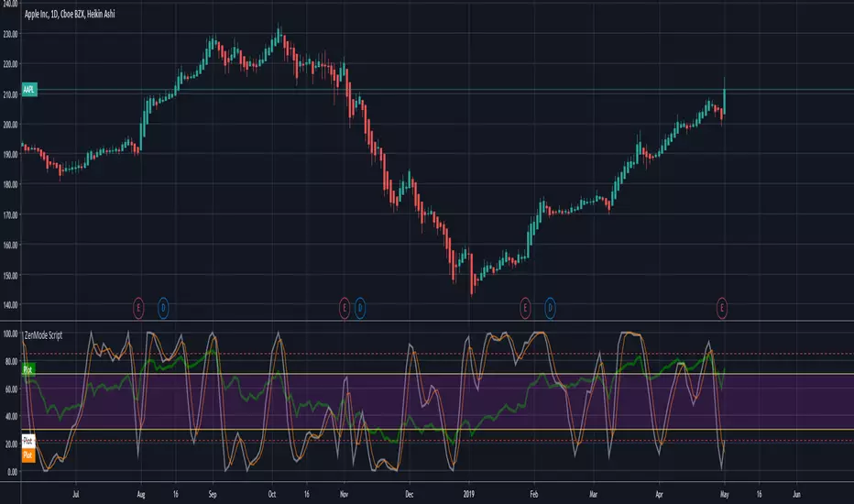Click the ZenMode Script indicator title
Image resolution: width=854 pixels, height=504 pixels.
(x=44, y=335)
